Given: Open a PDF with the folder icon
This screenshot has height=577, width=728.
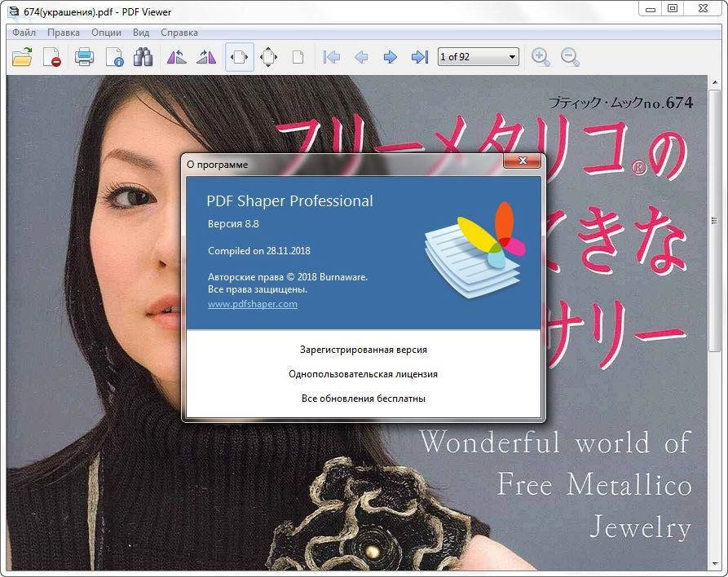Looking at the screenshot, I should pyautogui.click(x=22, y=57).
